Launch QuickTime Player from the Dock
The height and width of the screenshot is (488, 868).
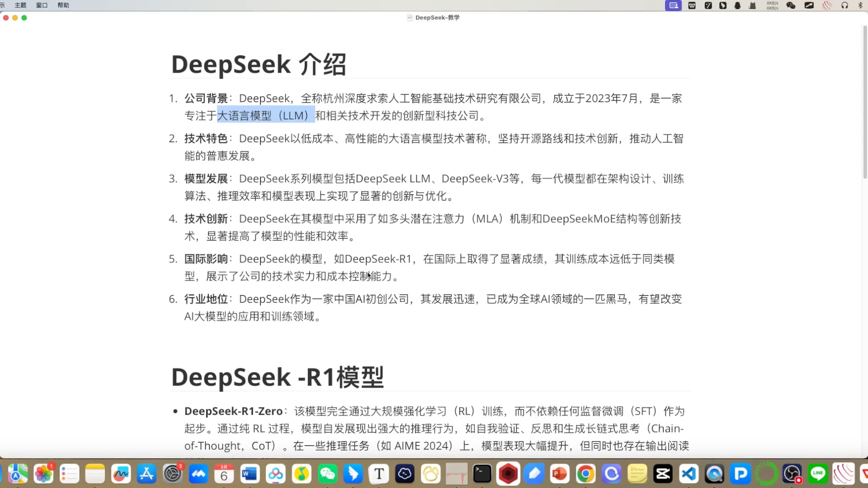coord(714,474)
